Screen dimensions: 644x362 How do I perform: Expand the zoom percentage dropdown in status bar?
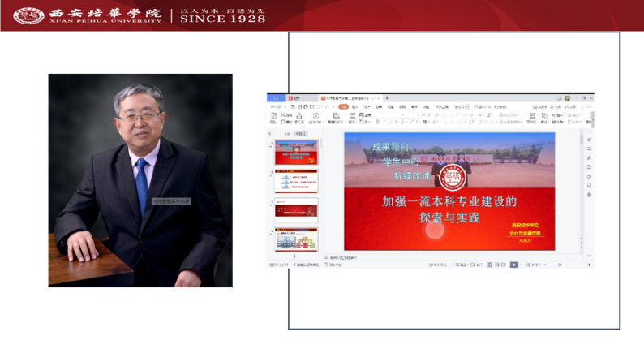click(537, 265)
